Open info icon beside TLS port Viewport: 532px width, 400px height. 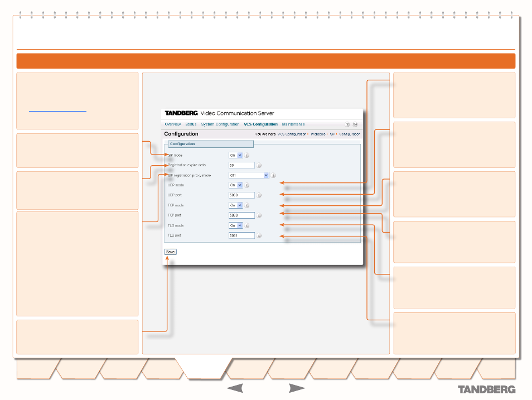(x=259, y=235)
